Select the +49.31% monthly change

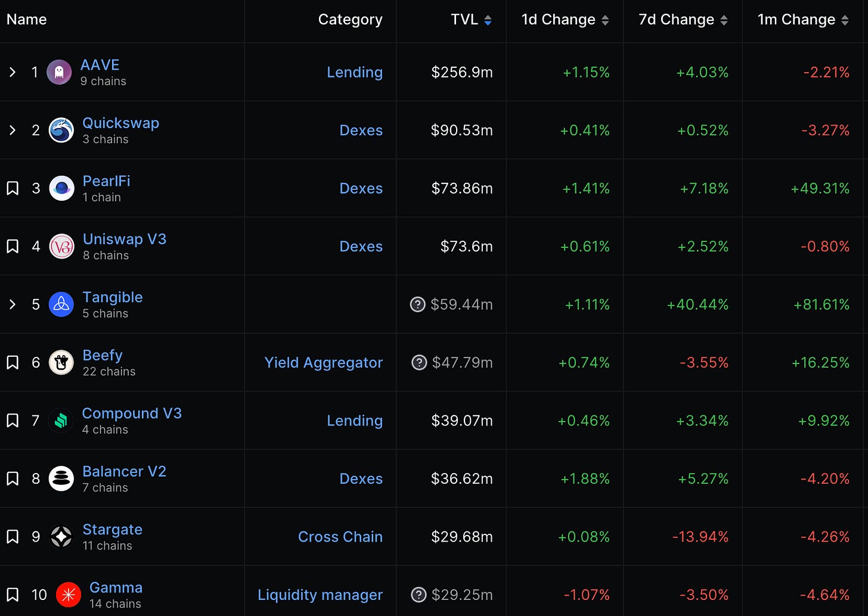(820, 188)
